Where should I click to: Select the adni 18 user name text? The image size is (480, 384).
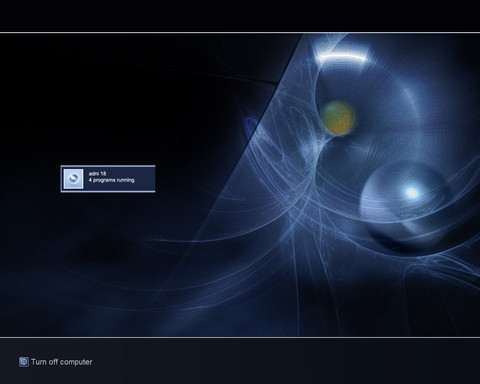click(97, 173)
